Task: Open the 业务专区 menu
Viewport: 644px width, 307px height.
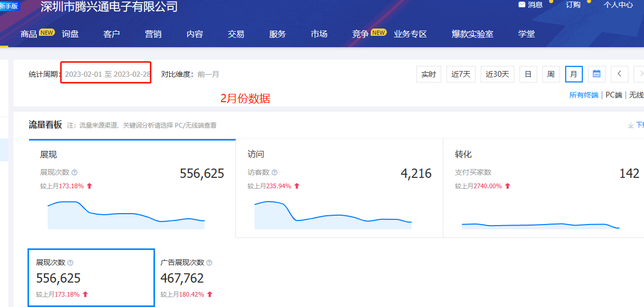Action: click(x=411, y=34)
